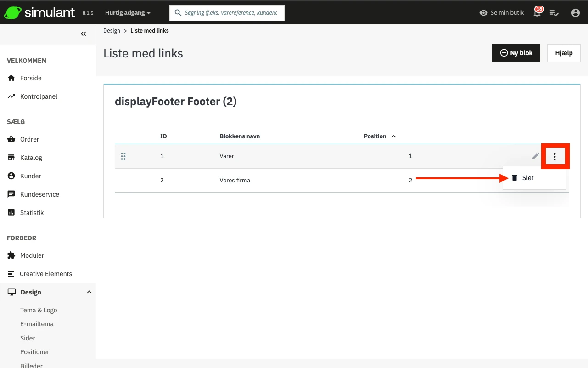Select Slet from the context menu

click(x=528, y=178)
